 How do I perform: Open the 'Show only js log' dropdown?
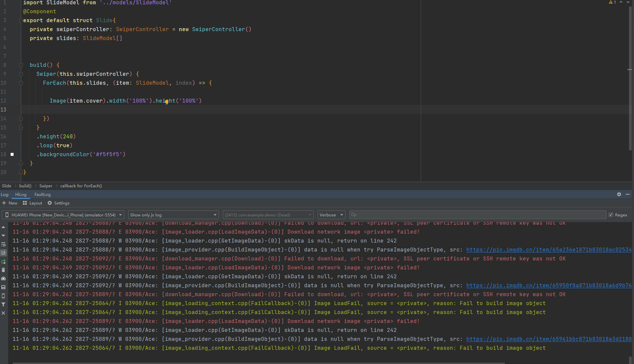pyautogui.click(x=173, y=215)
